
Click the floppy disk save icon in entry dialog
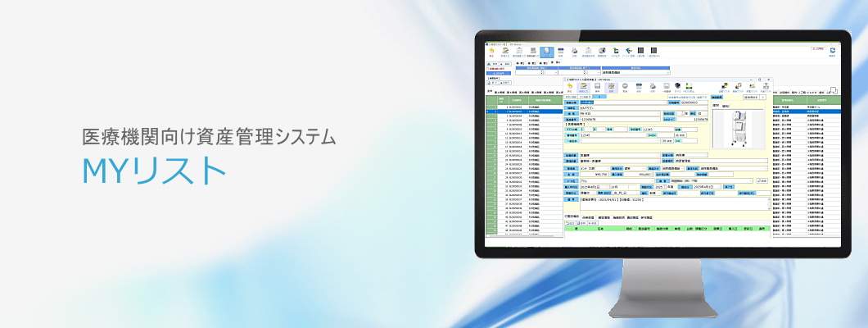[597, 86]
